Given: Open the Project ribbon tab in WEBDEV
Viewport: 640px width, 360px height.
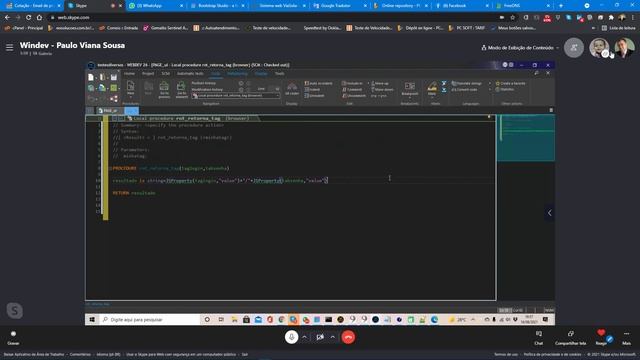Looking at the screenshot, I should coord(148,73).
